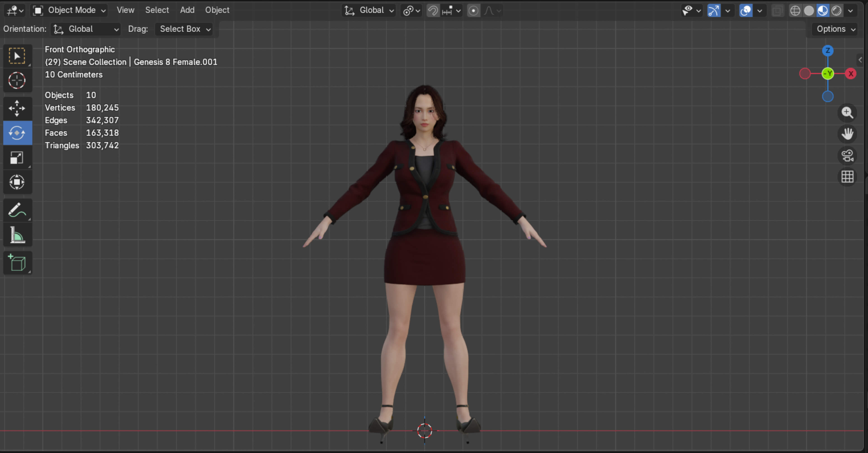
Task: Toggle viewport overlays button
Action: point(746,10)
